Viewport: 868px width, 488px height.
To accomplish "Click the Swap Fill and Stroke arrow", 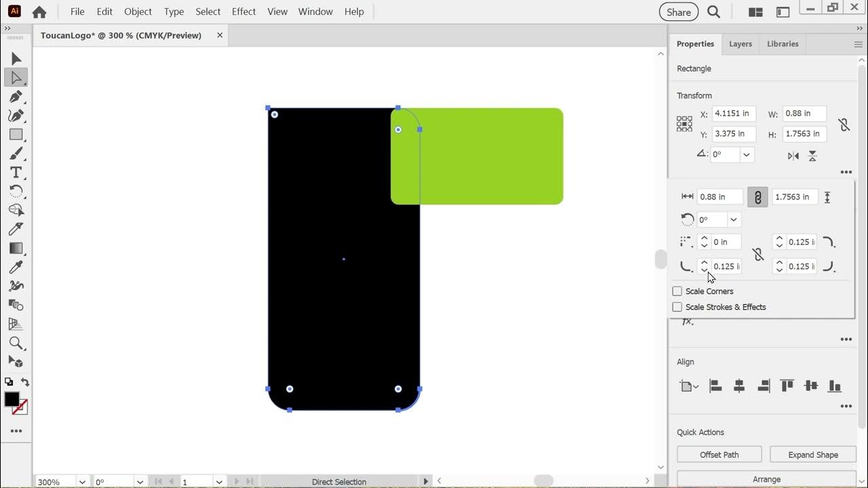I will (x=25, y=382).
